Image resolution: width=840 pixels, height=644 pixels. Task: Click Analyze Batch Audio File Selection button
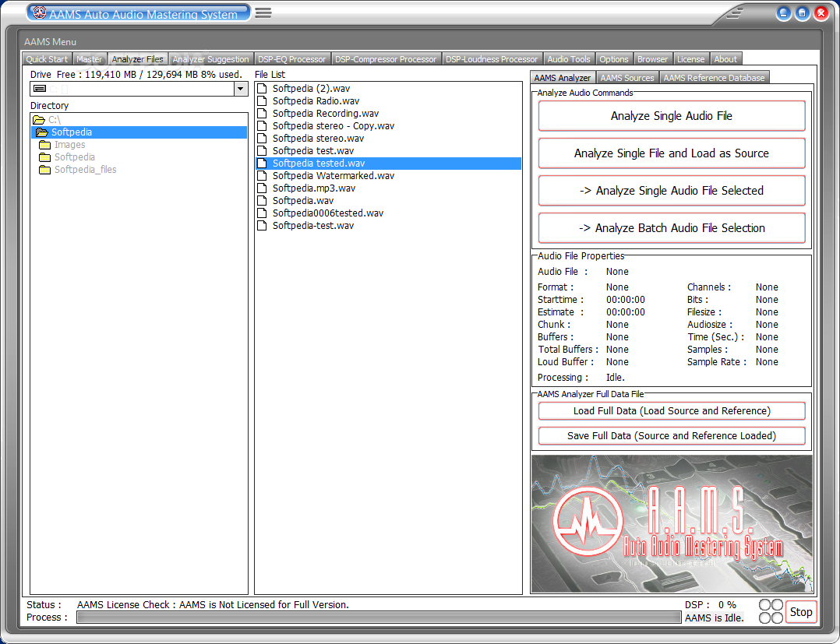[671, 228]
